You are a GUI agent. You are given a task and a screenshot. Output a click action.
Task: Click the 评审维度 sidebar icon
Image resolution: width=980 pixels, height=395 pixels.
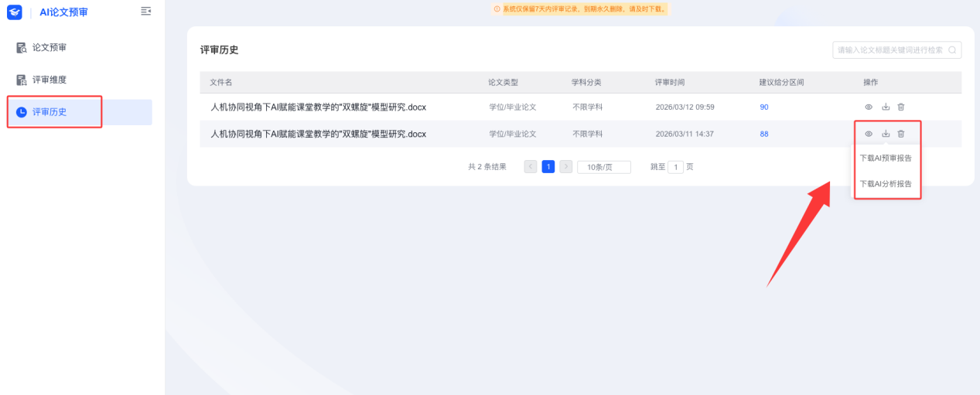[x=22, y=80]
